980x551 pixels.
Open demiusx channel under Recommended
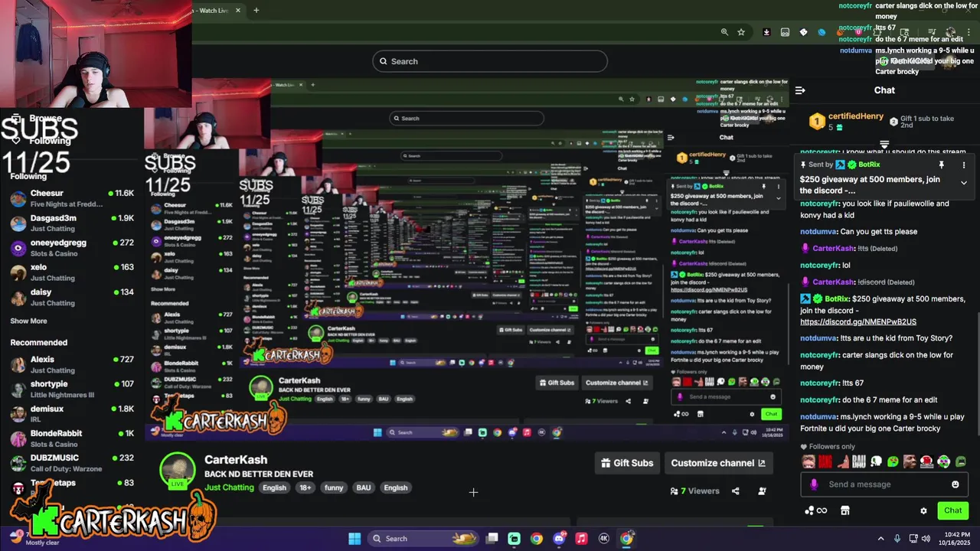click(73, 414)
